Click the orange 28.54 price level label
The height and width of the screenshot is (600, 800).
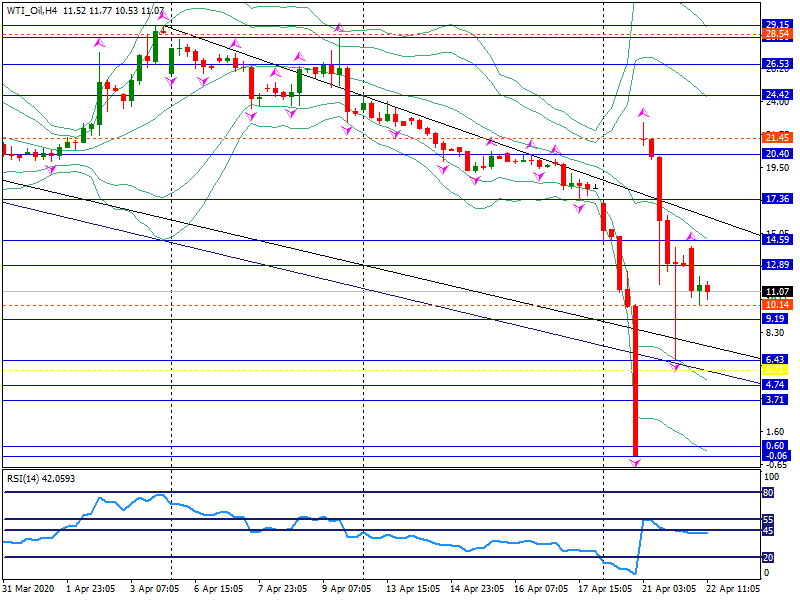[777, 35]
